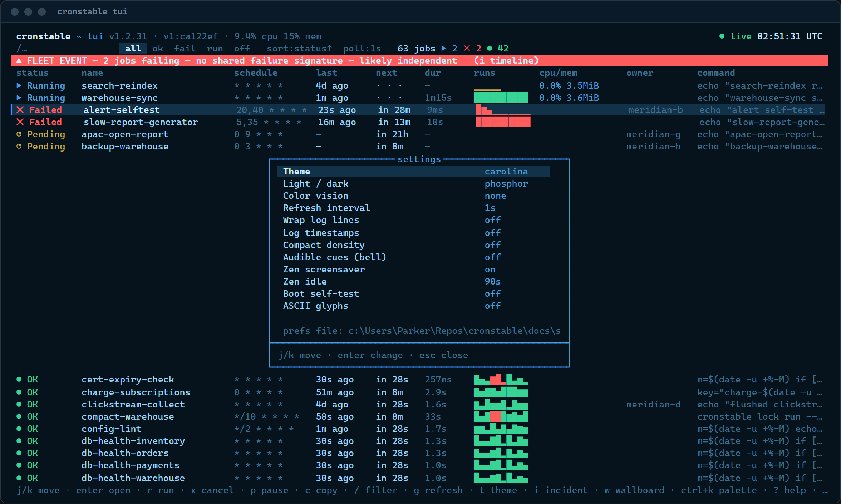Select the fail filter tab

pos(185,48)
